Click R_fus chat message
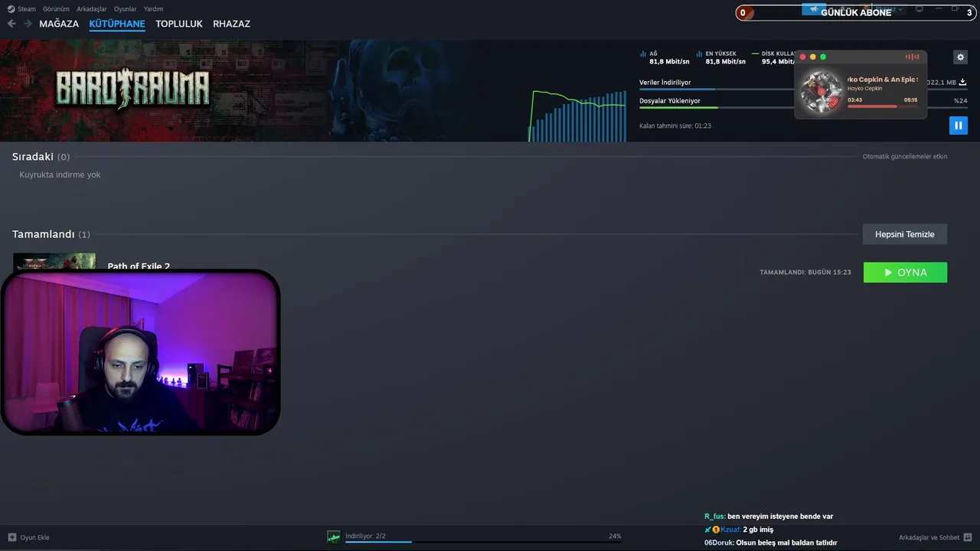The height and width of the screenshot is (551, 980). (x=769, y=517)
